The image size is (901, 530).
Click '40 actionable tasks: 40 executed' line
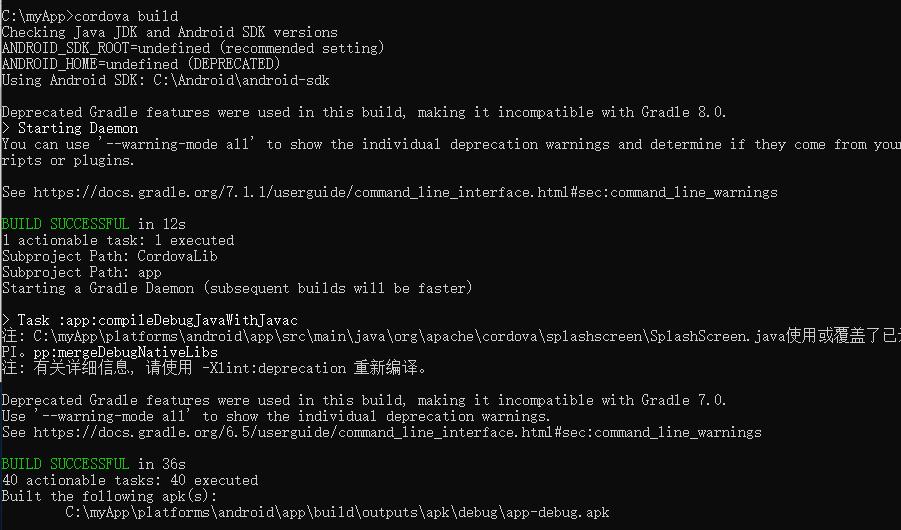[x=129, y=480]
